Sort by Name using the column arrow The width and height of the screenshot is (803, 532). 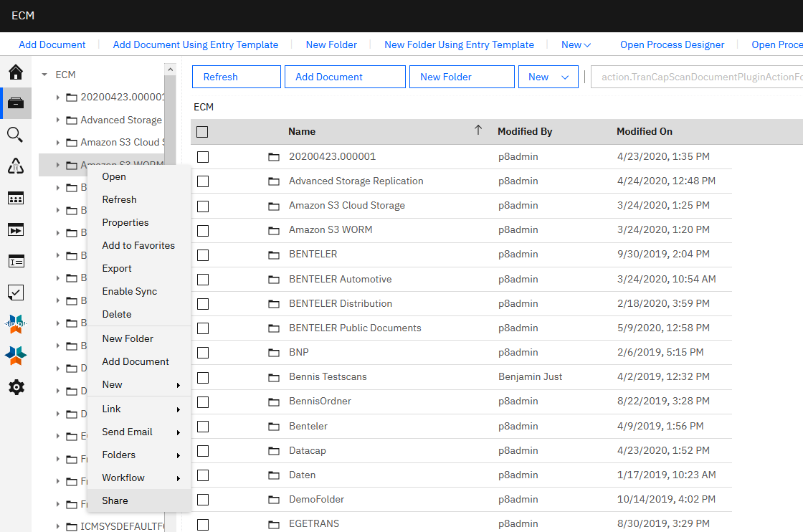477,130
